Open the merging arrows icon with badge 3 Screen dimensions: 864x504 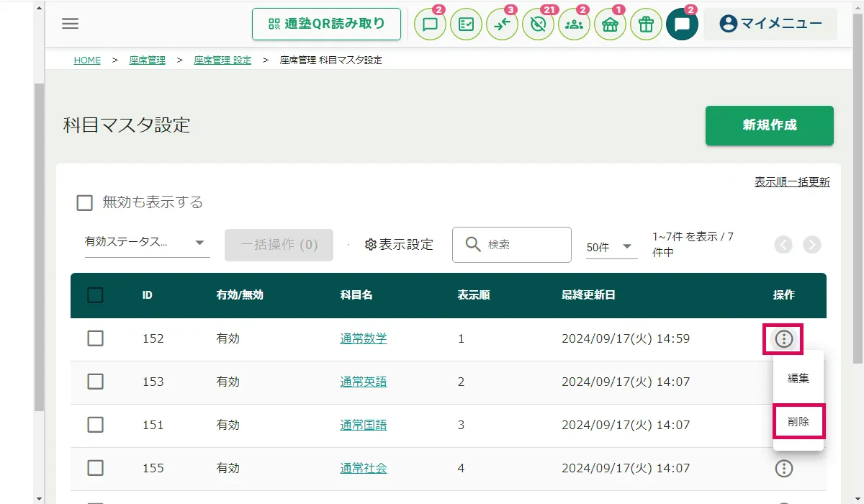pyautogui.click(x=503, y=24)
